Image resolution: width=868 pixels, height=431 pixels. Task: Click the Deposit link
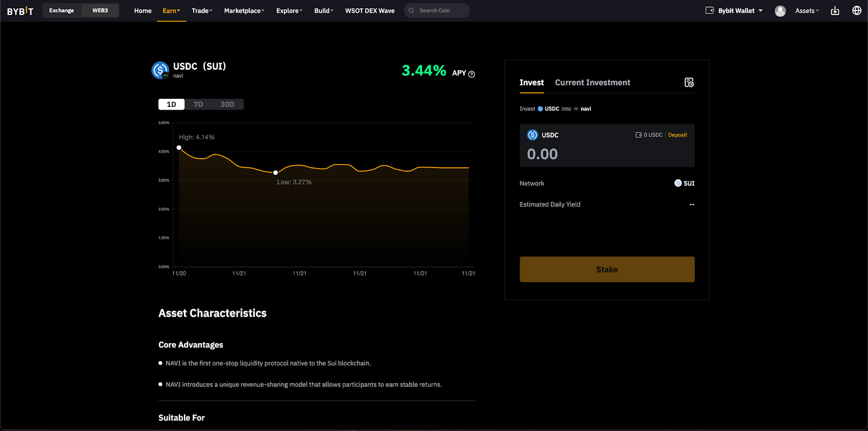tap(678, 135)
